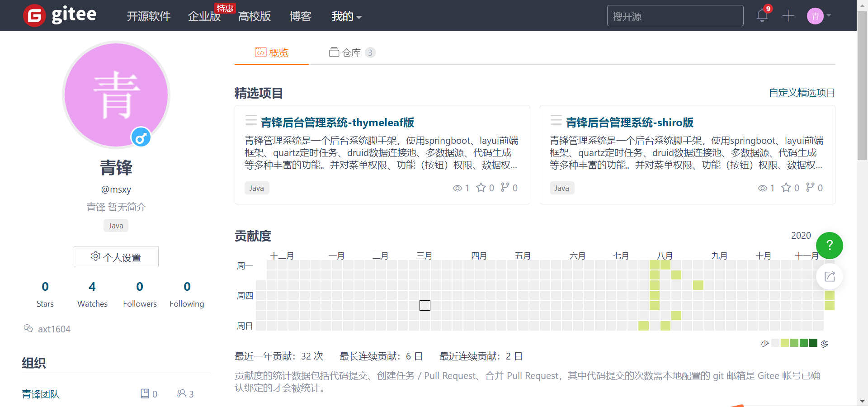
Task: Open 青锋团队 organization
Action: click(x=41, y=394)
